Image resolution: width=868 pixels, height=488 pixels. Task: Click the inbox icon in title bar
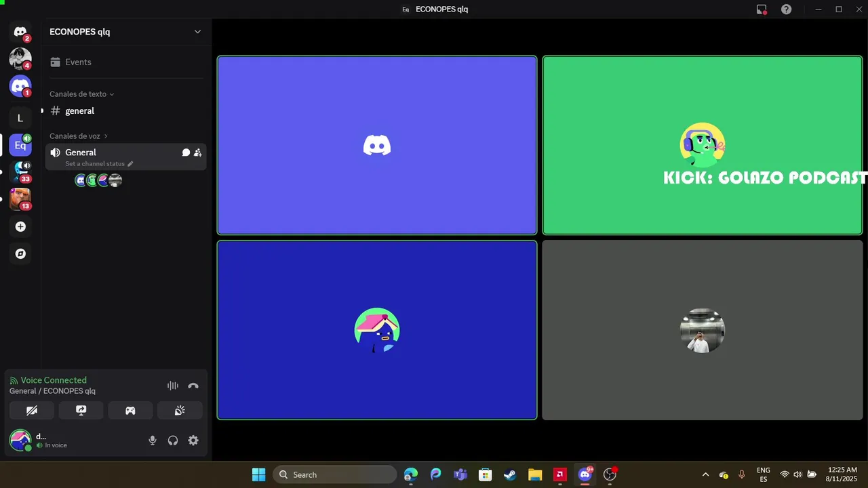(x=762, y=9)
